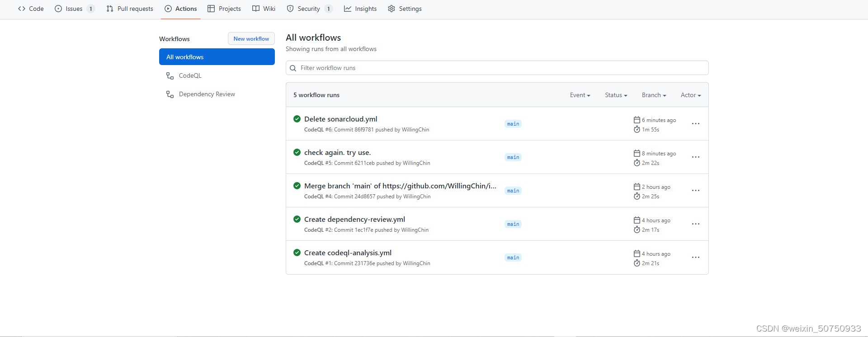The width and height of the screenshot is (868, 337).
Task: Focus the Filter workflow runs field
Action: click(497, 68)
